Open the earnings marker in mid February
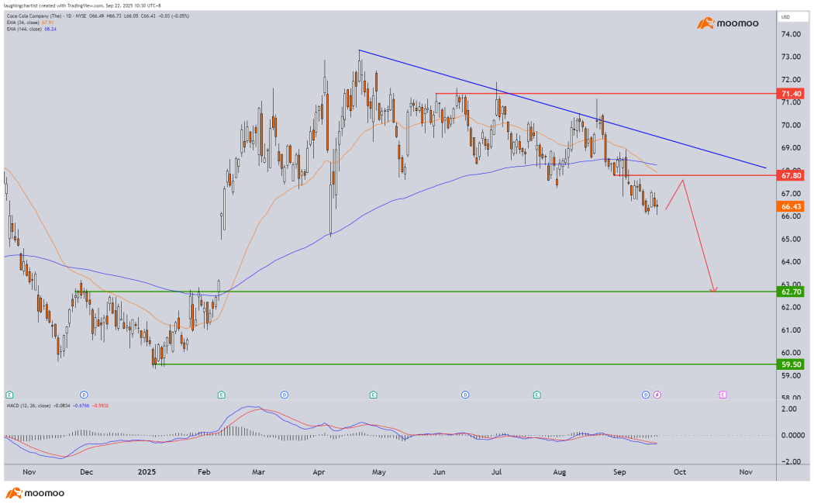 click(222, 395)
